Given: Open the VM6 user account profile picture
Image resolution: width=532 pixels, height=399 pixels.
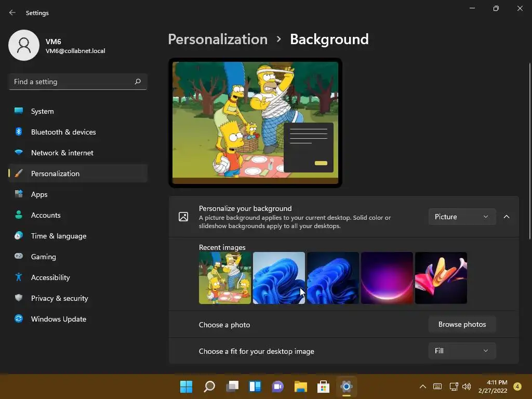Looking at the screenshot, I should [x=24, y=45].
